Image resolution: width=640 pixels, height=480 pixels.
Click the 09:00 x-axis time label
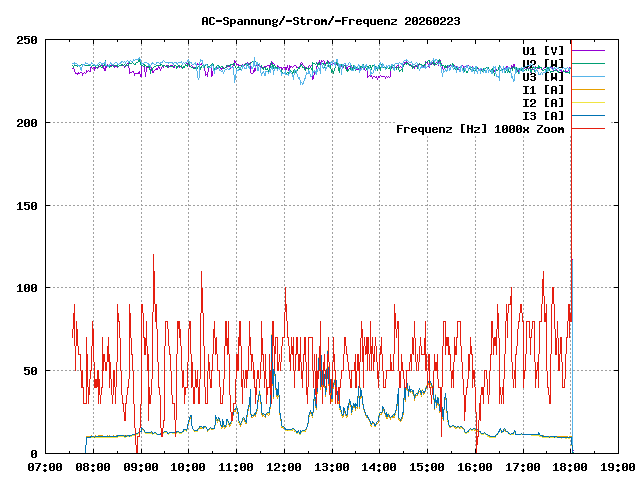click(x=141, y=467)
